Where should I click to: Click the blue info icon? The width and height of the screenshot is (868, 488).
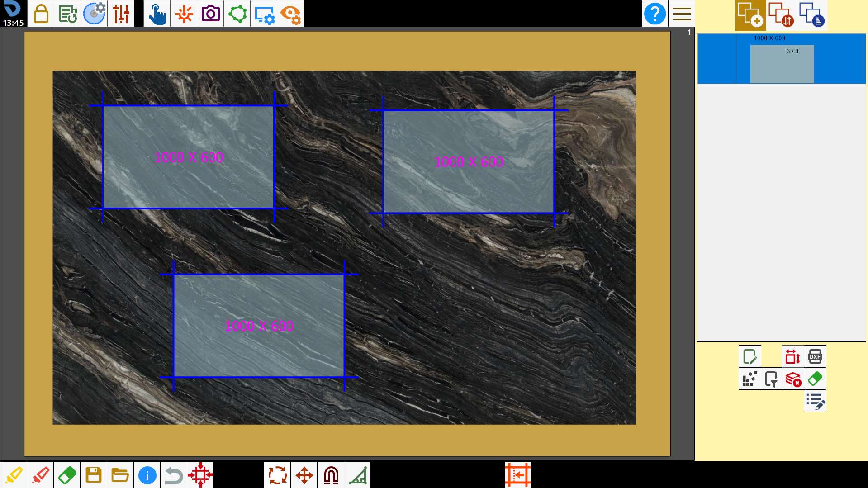pos(147,475)
